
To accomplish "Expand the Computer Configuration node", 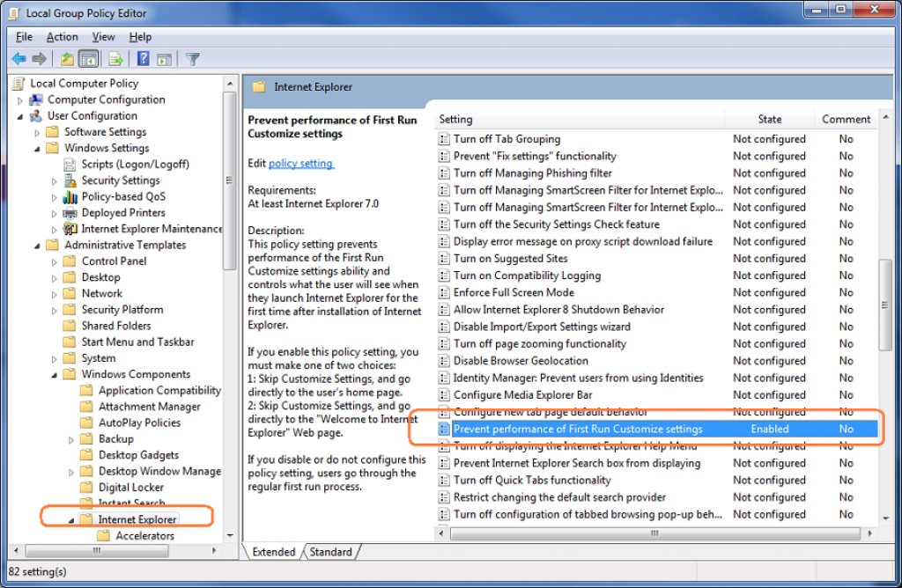I will click(20, 100).
